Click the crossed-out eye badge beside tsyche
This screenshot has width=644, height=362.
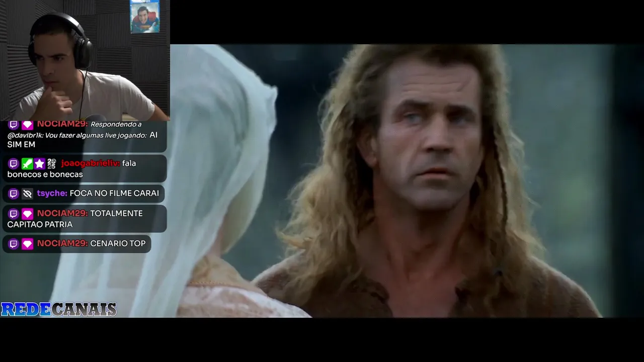pyautogui.click(x=27, y=194)
